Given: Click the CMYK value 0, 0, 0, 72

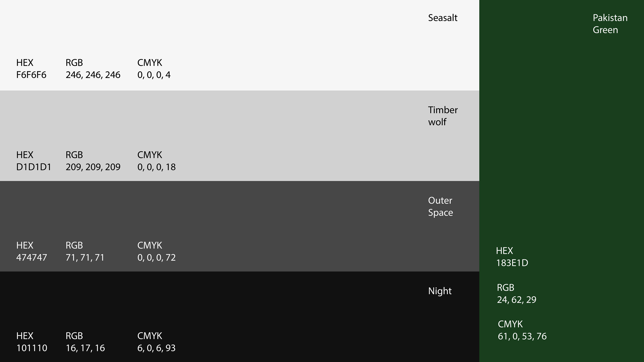Looking at the screenshot, I should [x=156, y=258].
